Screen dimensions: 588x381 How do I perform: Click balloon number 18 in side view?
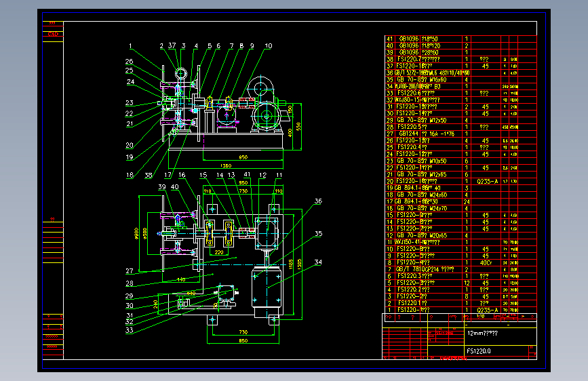tap(130, 175)
